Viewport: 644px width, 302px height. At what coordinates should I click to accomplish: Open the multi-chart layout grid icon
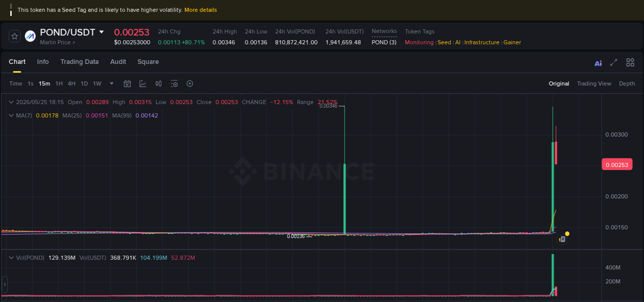(630, 62)
